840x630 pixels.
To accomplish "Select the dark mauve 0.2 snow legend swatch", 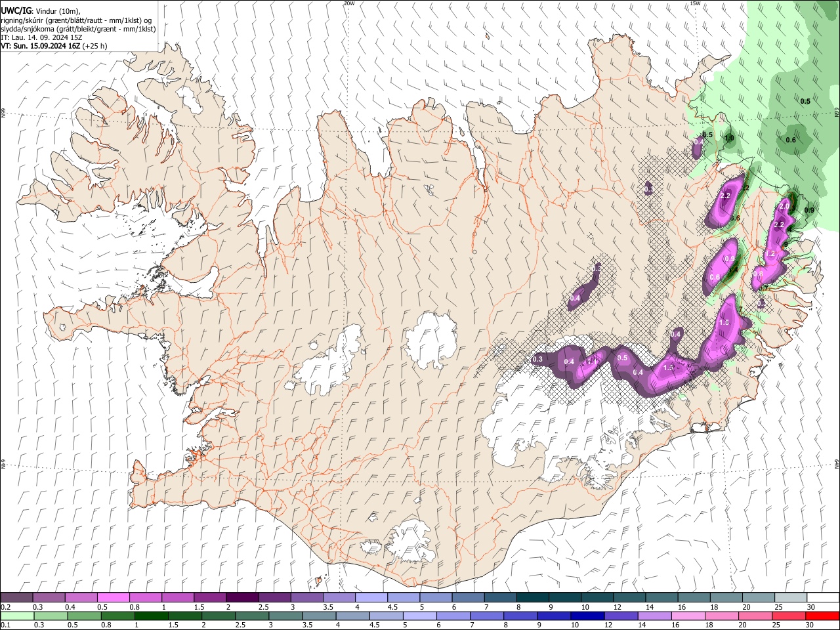I will [x=16, y=598].
